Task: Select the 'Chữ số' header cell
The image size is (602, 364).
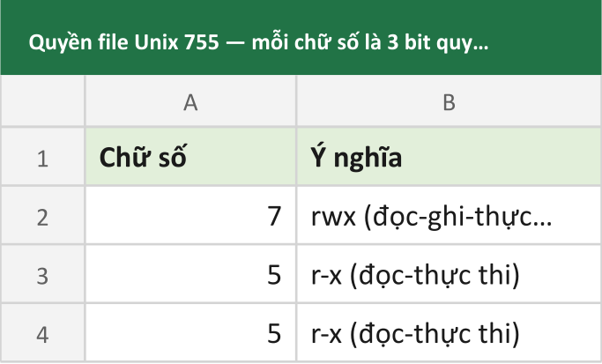Action: (x=190, y=157)
